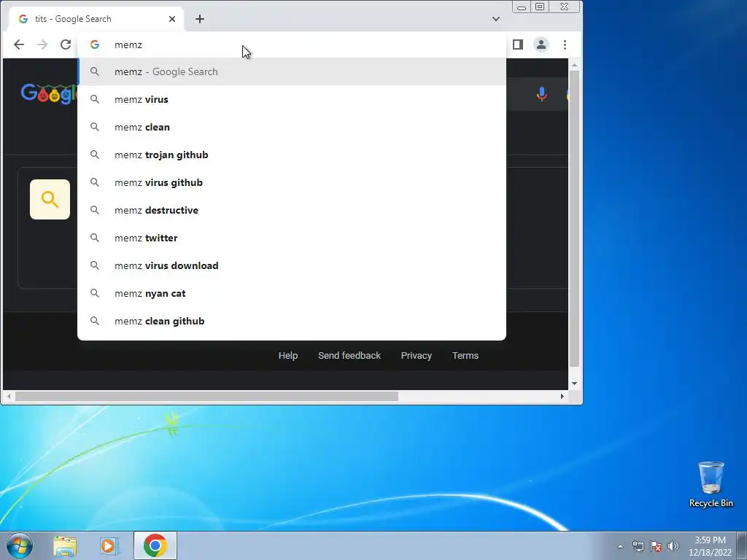Click the volume speaker tray icon
The image size is (747, 560).
click(673, 546)
